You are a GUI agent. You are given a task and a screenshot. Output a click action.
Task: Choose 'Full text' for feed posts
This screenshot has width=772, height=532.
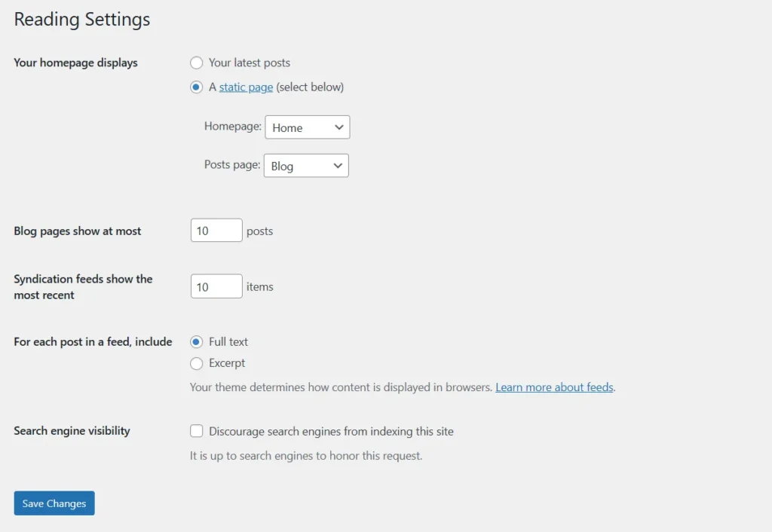(196, 341)
